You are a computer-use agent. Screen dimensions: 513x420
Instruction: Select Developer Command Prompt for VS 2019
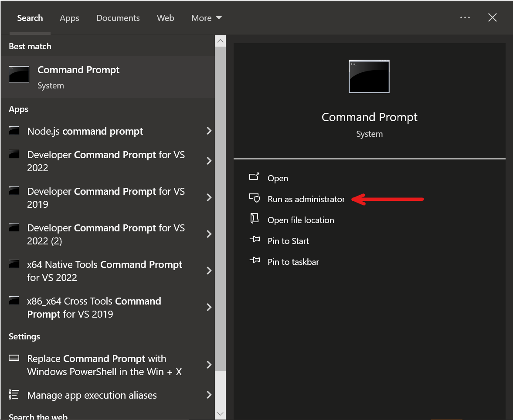pos(108,197)
